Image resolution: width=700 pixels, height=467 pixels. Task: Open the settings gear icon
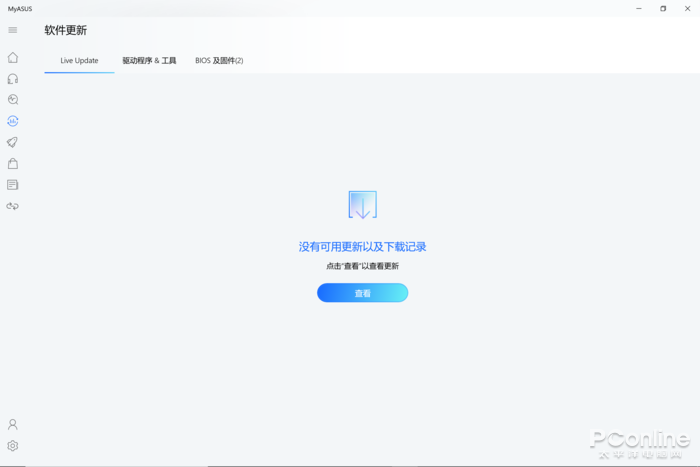pos(13,446)
